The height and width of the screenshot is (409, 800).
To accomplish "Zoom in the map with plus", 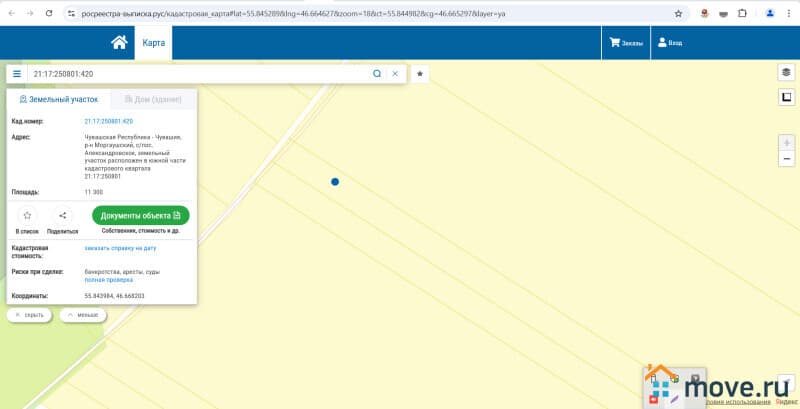I will pyautogui.click(x=786, y=143).
